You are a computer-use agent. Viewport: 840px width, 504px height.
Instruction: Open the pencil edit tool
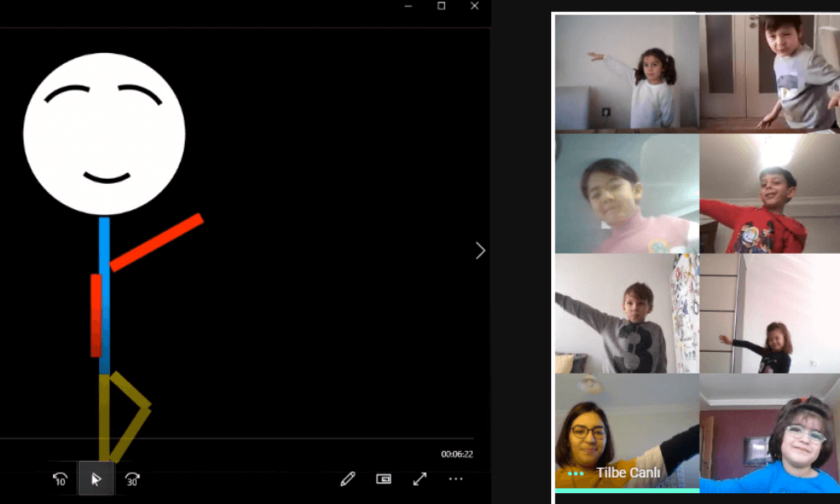[x=348, y=479]
